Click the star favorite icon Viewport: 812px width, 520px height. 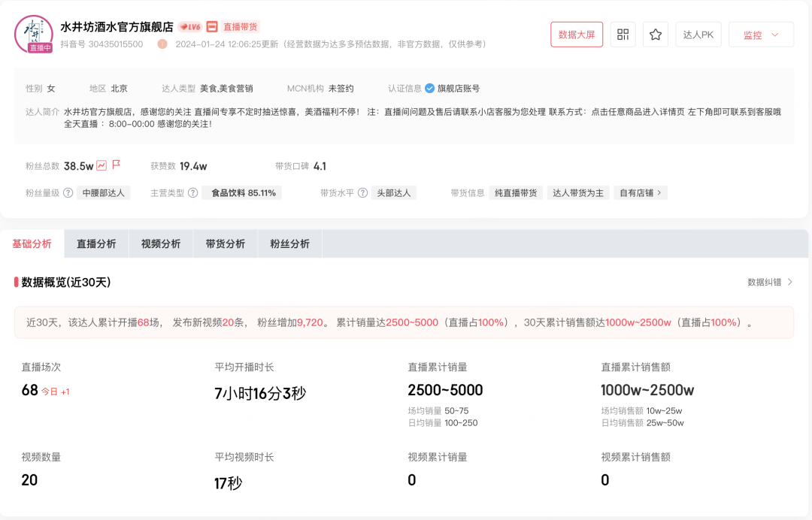(655, 34)
